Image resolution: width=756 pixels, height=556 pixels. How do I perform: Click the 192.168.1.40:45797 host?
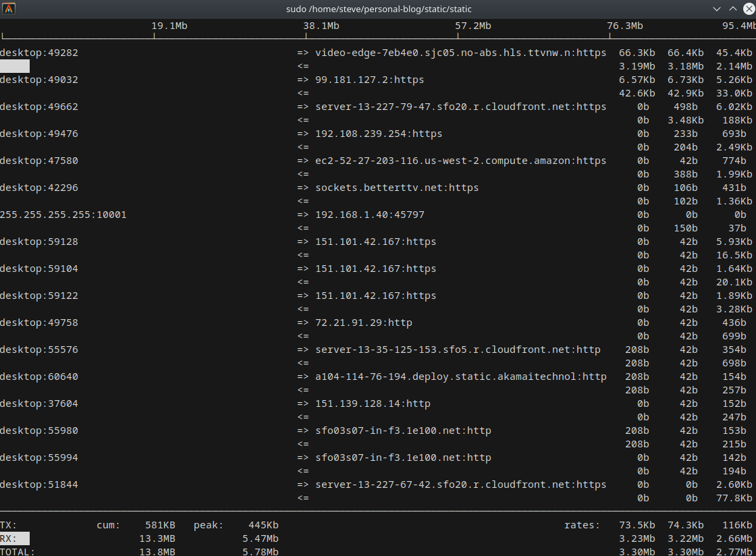[370, 215]
